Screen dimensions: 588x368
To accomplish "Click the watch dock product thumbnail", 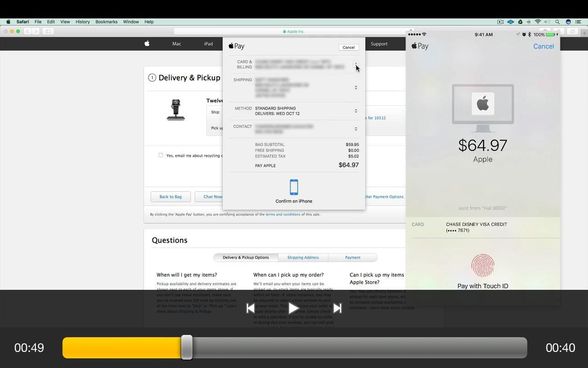I will pyautogui.click(x=175, y=110).
